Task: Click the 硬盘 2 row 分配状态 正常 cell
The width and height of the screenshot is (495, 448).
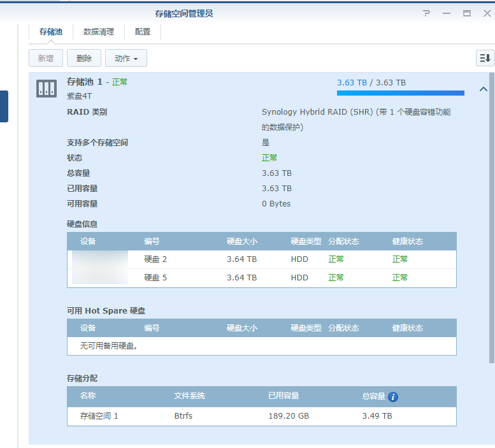Action: point(336,259)
